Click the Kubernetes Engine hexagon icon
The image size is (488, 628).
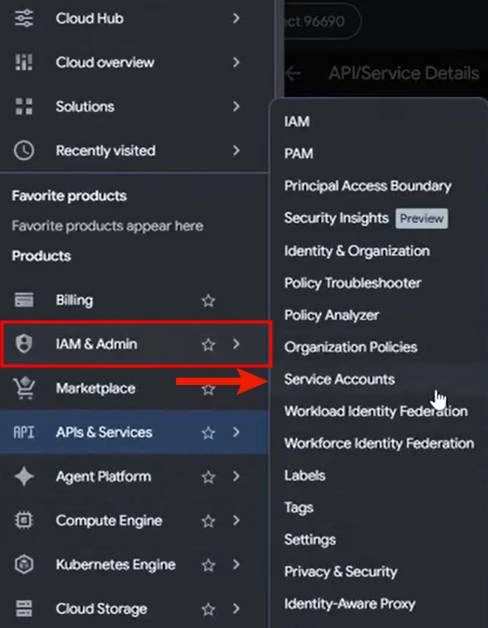[24, 564]
